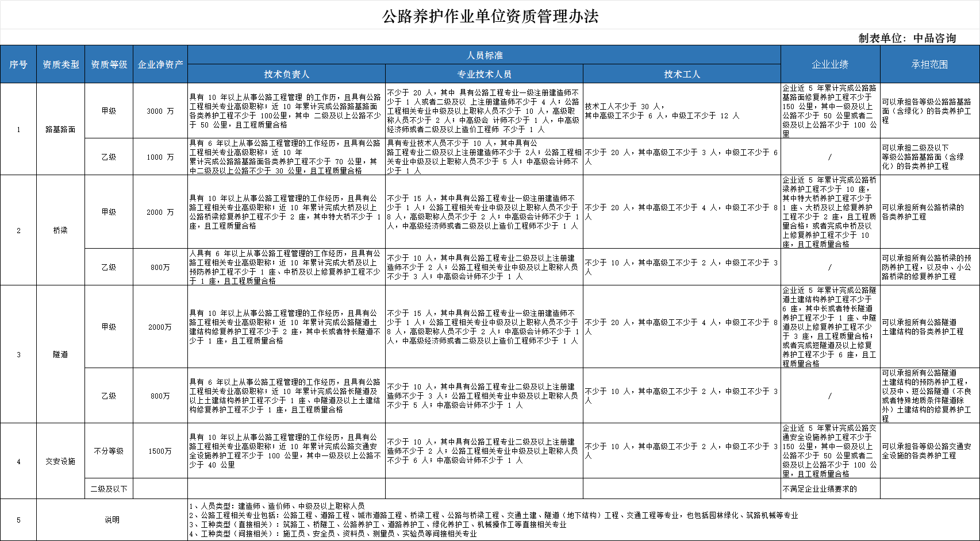Select the 企业业绩 column header

[x=830, y=64]
